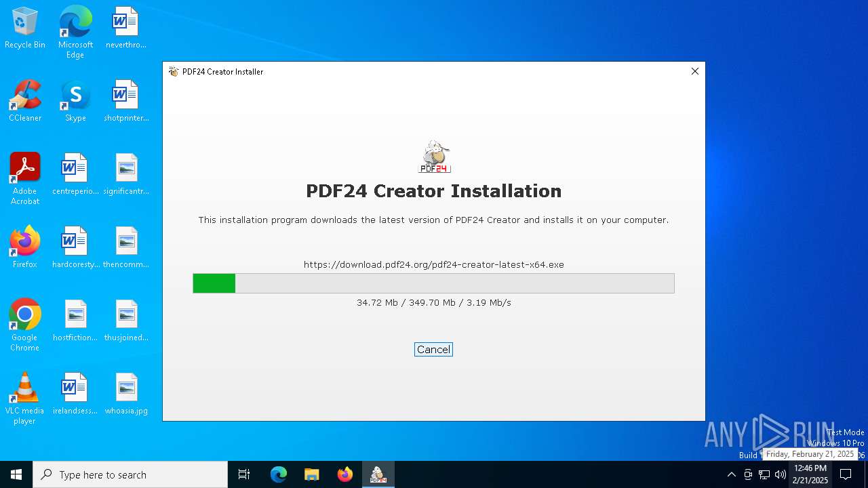Select the CCleaner desktop shortcut

[x=25, y=102]
